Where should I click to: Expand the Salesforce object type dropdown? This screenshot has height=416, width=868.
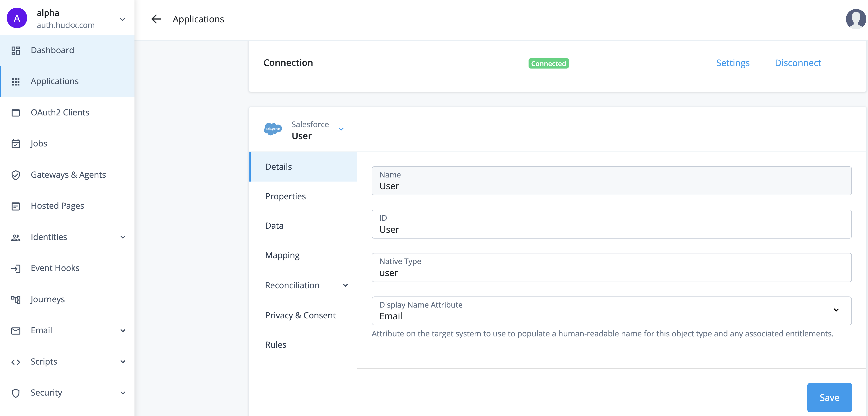coord(342,129)
